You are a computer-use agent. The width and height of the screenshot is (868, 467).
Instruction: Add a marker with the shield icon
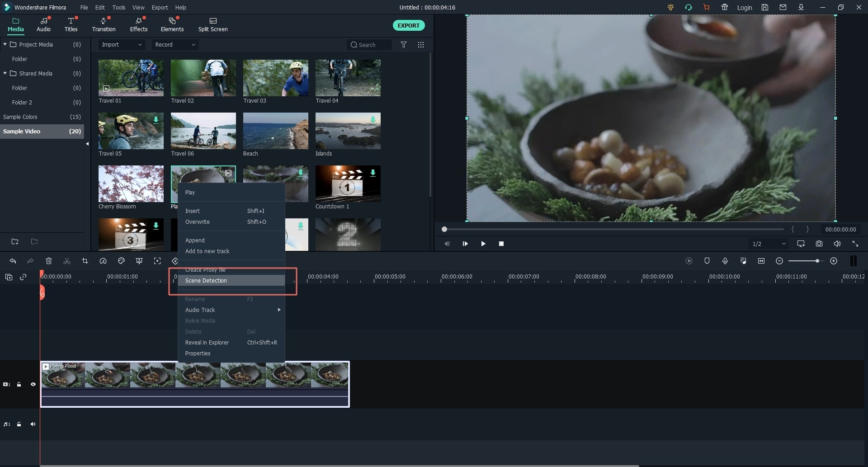click(707, 261)
